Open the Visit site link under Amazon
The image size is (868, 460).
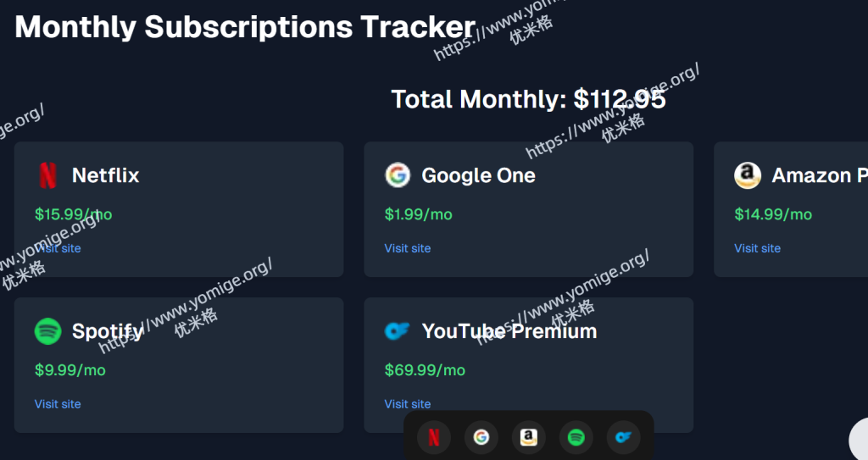[x=758, y=248]
